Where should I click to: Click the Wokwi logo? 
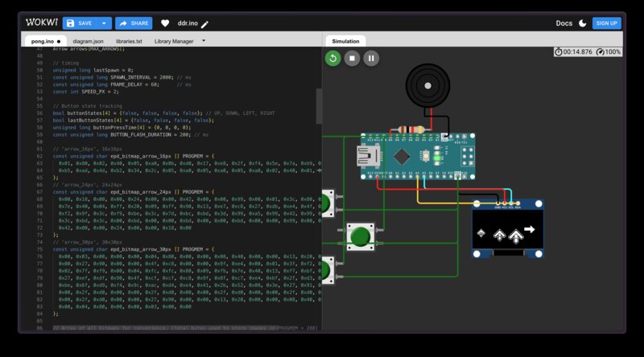point(40,23)
